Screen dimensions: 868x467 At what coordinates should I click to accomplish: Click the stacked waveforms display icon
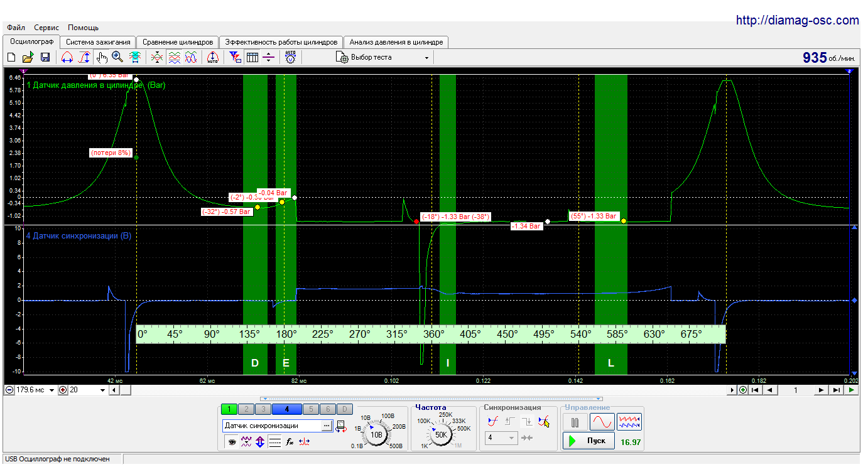click(174, 57)
